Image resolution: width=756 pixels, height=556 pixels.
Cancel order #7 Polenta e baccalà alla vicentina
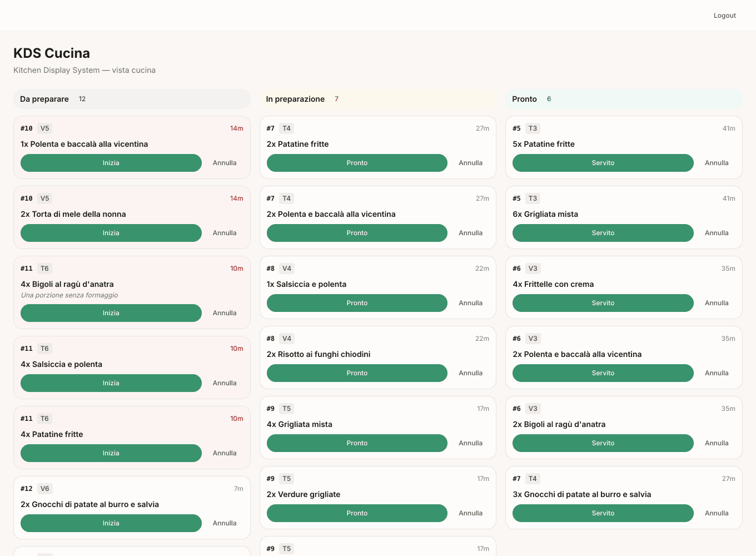click(x=471, y=233)
